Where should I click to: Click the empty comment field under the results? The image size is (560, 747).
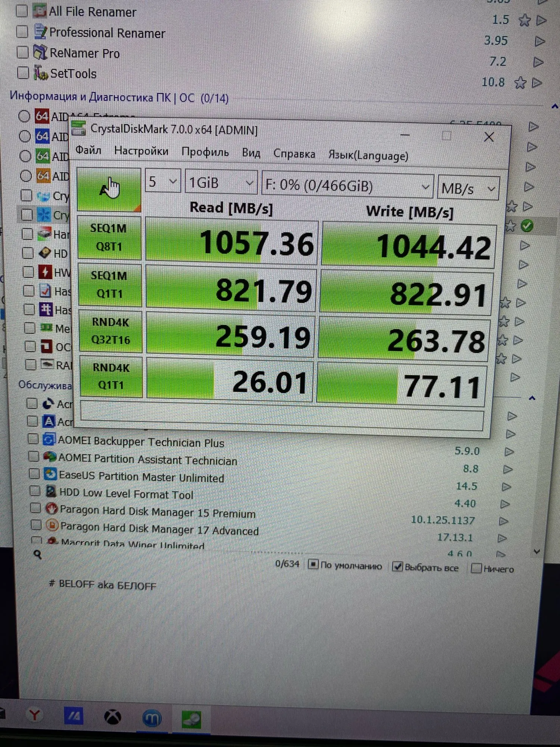coord(282,415)
